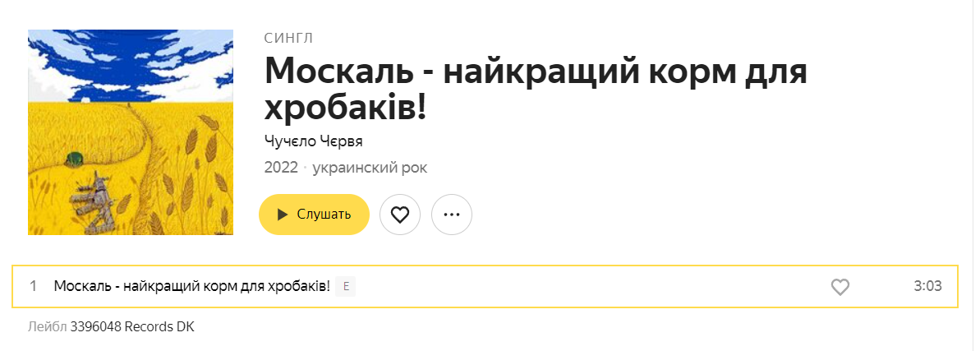The width and height of the screenshot is (980, 351).
Task: Open label 3396048 Records DK
Action: pyautogui.click(x=132, y=326)
